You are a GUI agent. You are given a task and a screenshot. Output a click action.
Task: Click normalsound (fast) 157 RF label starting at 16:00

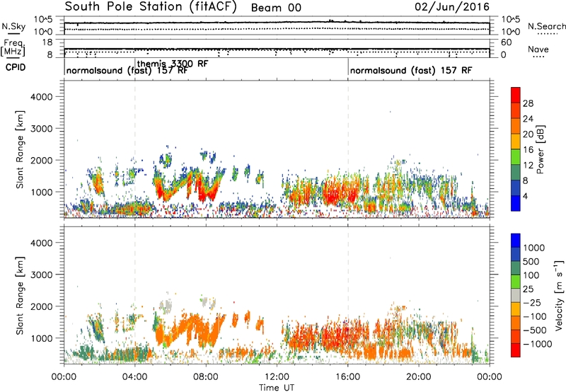411,70
